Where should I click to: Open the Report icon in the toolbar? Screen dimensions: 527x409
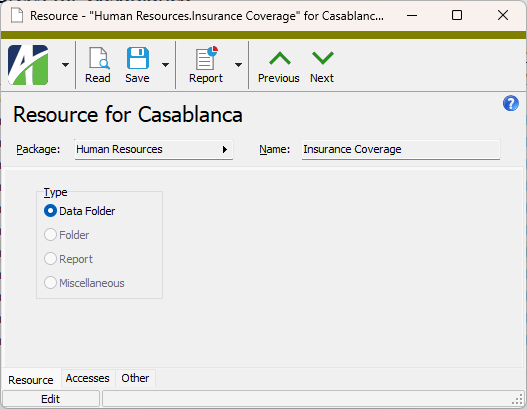[x=206, y=58]
